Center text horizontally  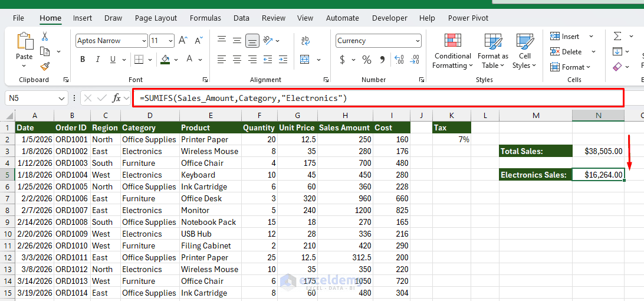tap(237, 59)
